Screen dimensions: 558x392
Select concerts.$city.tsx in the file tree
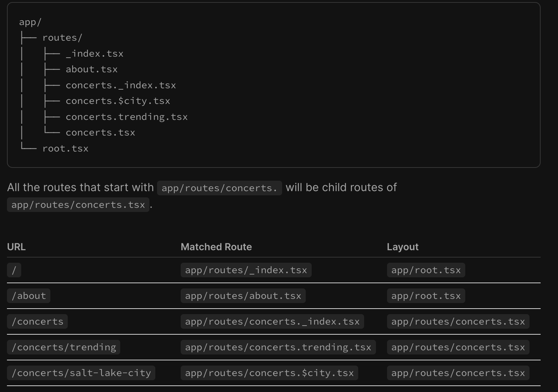[118, 101]
